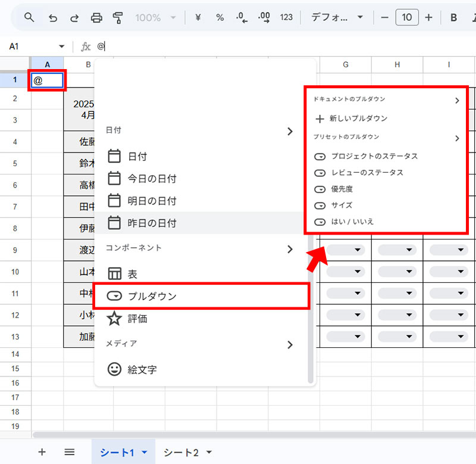Select row 14 header
Image resolution: width=476 pixels, height=464 pixels.
15,354
